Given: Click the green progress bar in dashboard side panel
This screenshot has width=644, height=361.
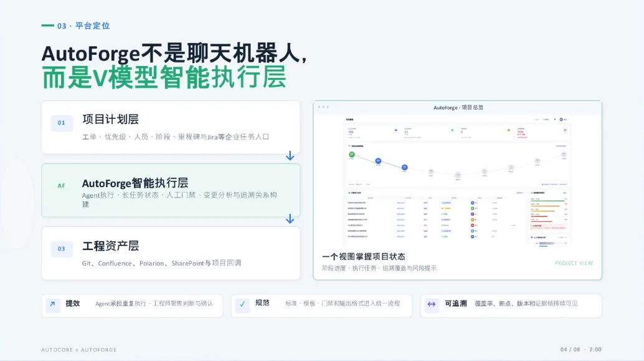Looking at the screenshot, I should [547, 201].
